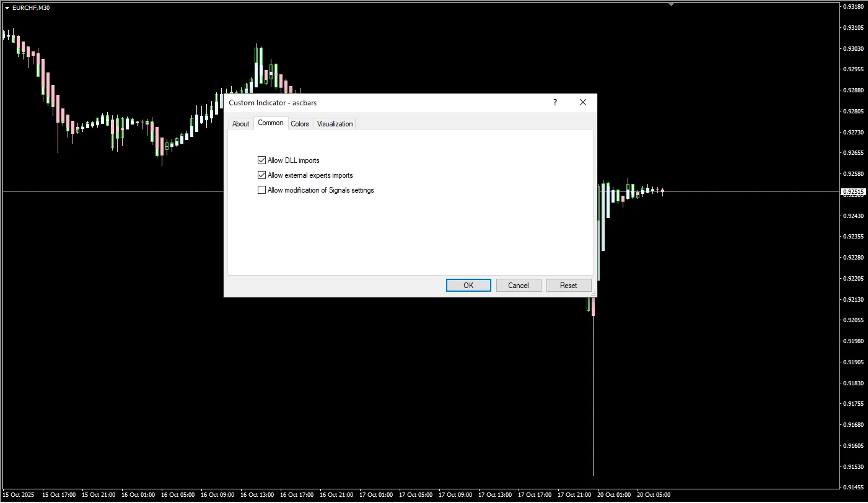This screenshot has width=868, height=503.
Task: Click the Custom Indicator - ascbars title
Action: (273, 102)
